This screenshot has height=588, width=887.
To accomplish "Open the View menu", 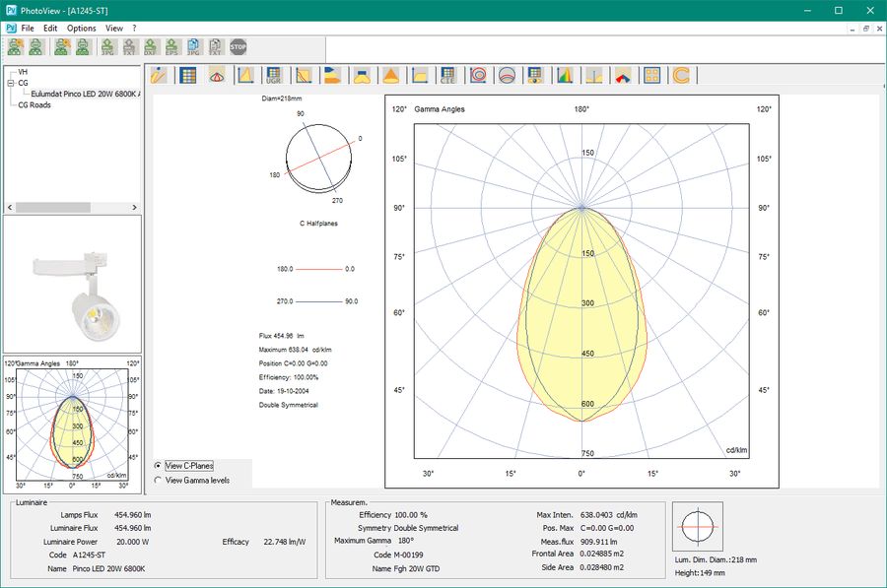I will (114, 28).
